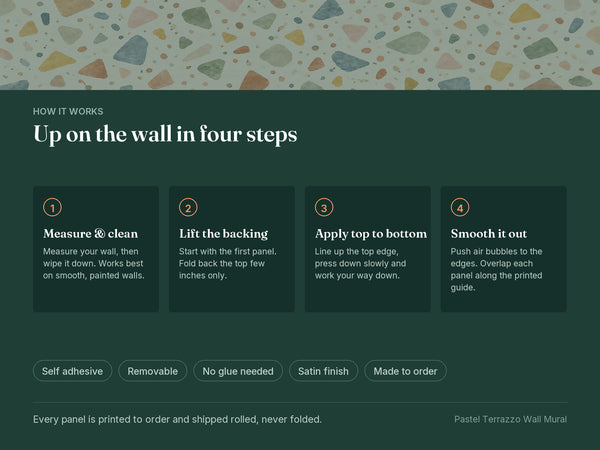Click the step 1 circled number icon
The width and height of the screenshot is (600, 450).
point(52,207)
